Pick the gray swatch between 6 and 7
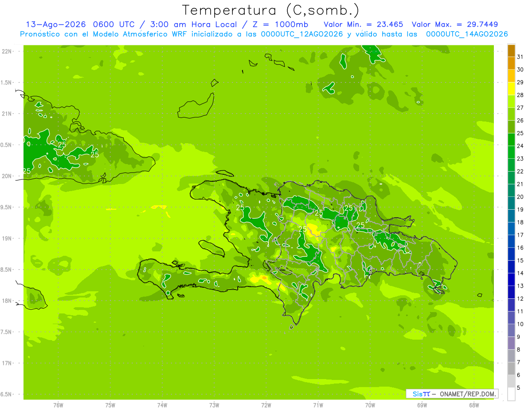 511,368
